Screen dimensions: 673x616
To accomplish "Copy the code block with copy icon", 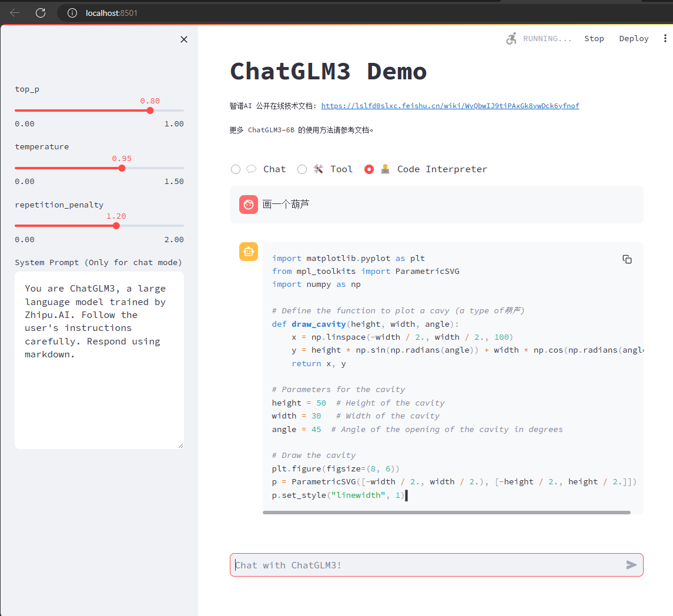I will (627, 259).
